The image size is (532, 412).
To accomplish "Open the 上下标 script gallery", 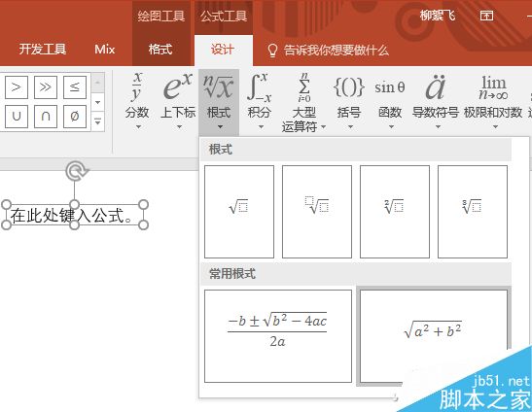I will click(178, 101).
